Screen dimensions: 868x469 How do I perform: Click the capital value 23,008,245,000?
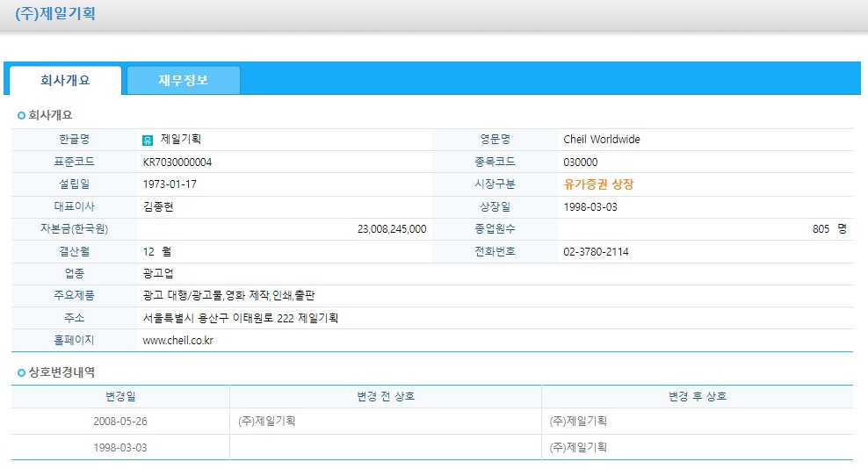pyautogui.click(x=392, y=229)
